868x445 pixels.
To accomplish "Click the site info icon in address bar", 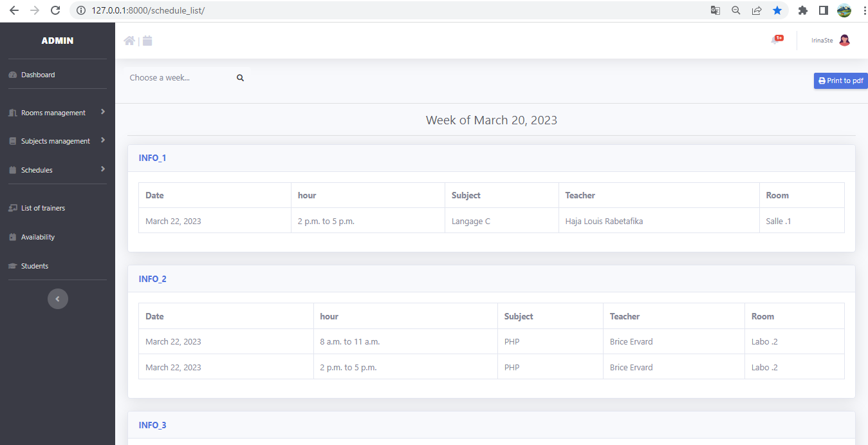I will click(81, 10).
